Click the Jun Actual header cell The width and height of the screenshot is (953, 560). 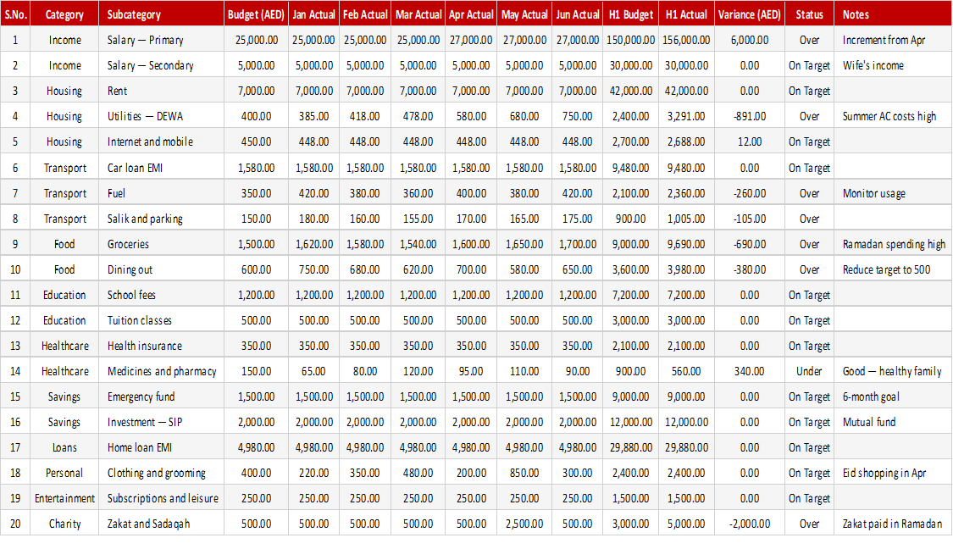(578, 14)
